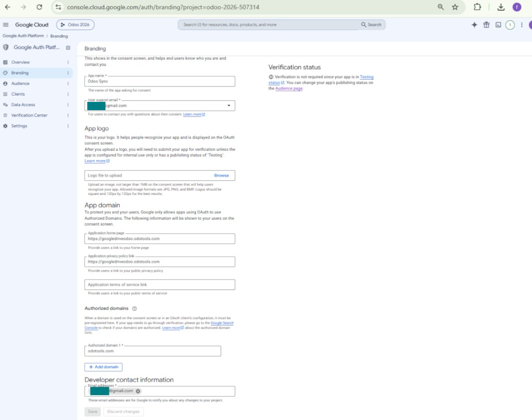The height and width of the screenshot is (420, 532).
Task: Open Verification Center in the sidebar
Action: (x=29, y=115)
